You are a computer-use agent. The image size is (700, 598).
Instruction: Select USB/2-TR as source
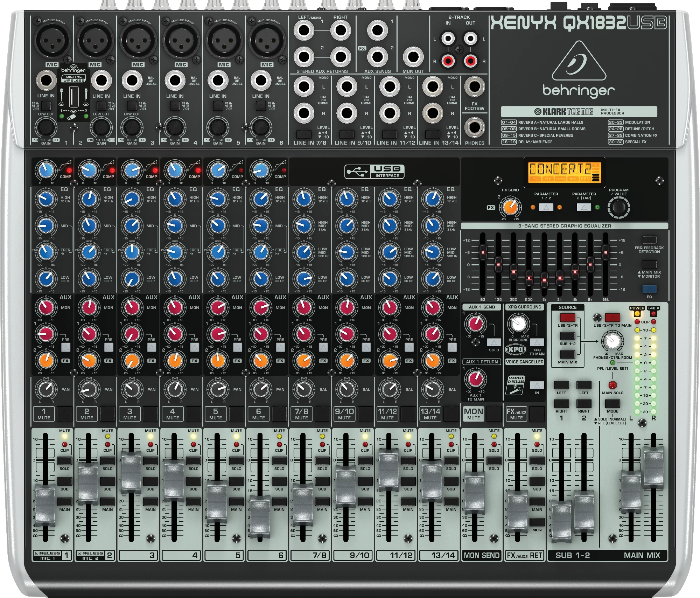click(x=567, y=318)
